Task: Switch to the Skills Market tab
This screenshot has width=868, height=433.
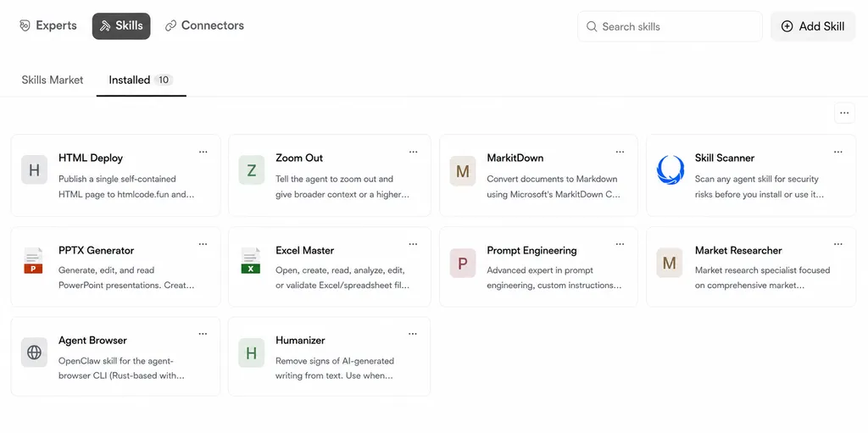Action: click(x=53, y=80)
